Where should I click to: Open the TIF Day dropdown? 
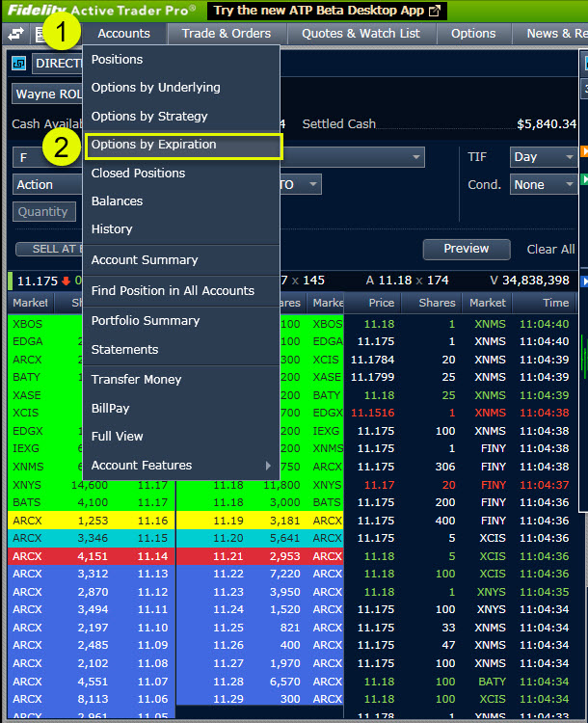pos(544,156)
